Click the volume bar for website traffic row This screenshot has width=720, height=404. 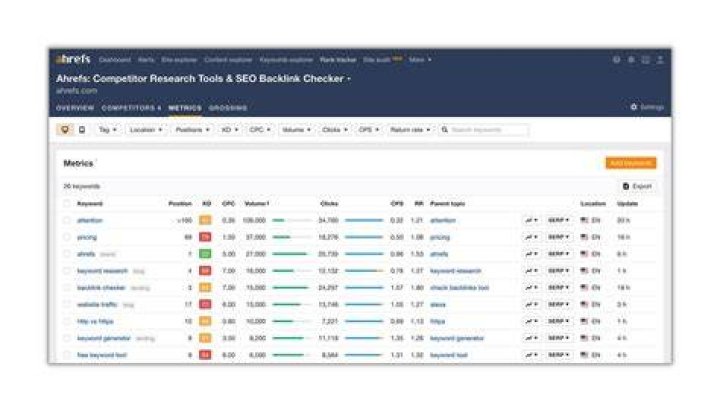292,304
